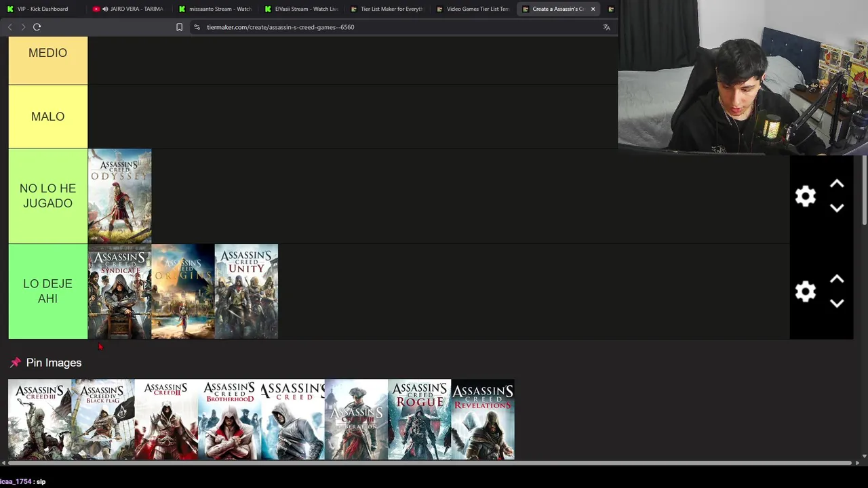Select the LO DEJE AHI tier label
The height and width of the screenshot is (488, 868).
pos(47,291)
